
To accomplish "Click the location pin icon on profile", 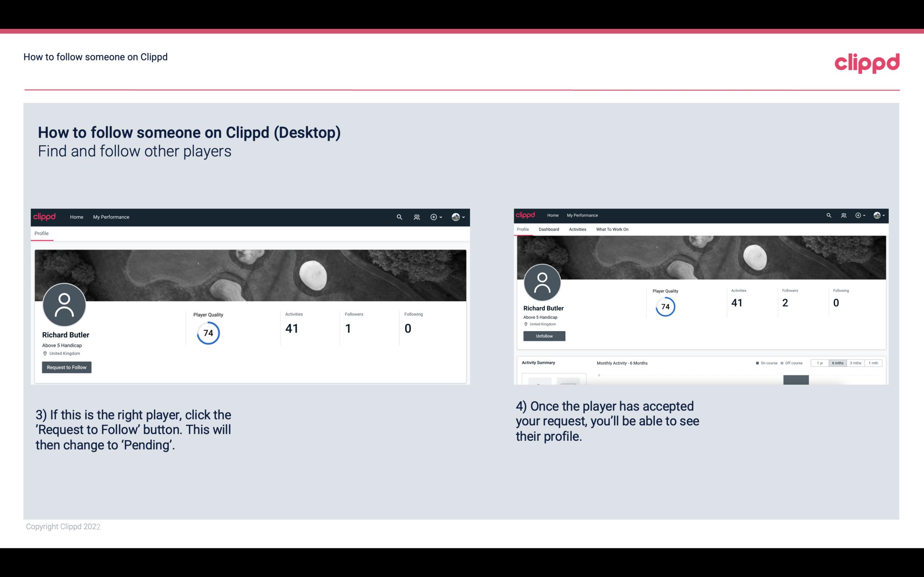I will (x=45, y=353).
